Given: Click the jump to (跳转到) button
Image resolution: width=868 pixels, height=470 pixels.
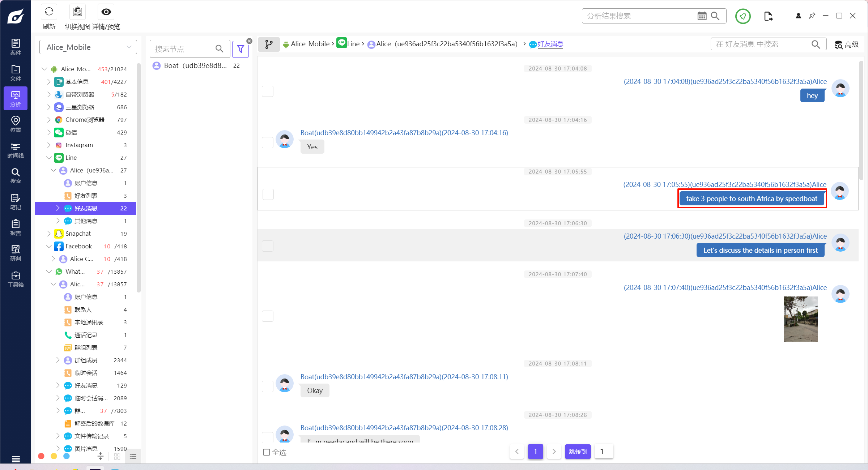Looking at the screenshot, I should point(578,452).
